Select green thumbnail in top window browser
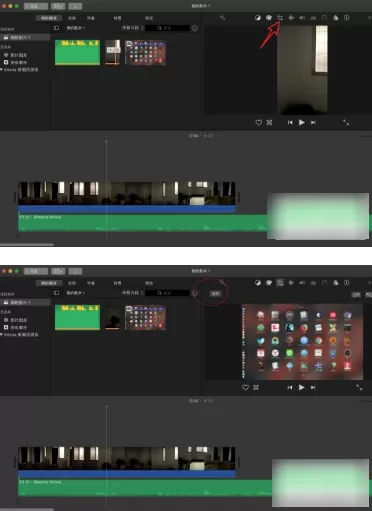The width and height of the screenshot is (372, 511). pyautogui.click(x=77, y=52)
